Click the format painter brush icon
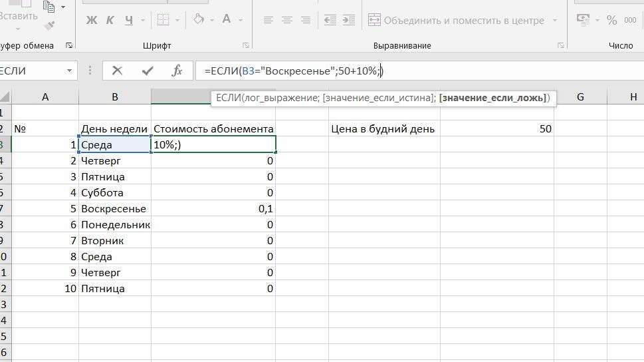 (x=49, y=26)
